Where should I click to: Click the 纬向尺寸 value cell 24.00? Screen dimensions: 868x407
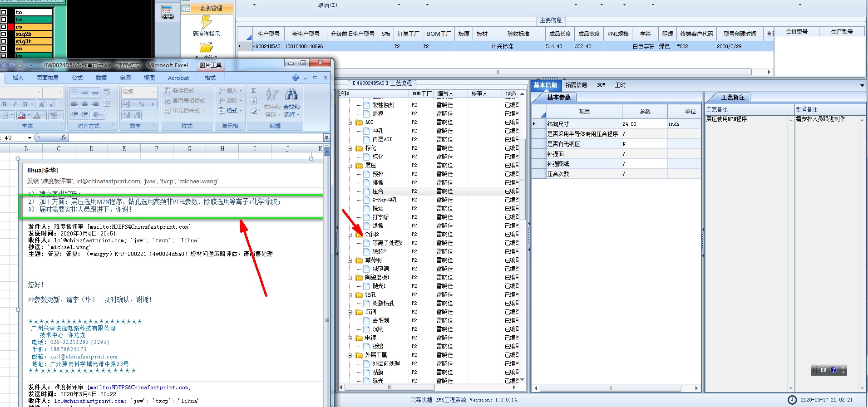pos(644,124)
